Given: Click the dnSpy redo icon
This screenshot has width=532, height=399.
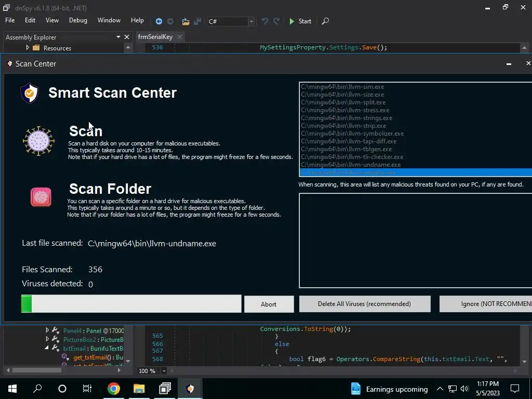Looking at the screenshot, I should (276, 21).
